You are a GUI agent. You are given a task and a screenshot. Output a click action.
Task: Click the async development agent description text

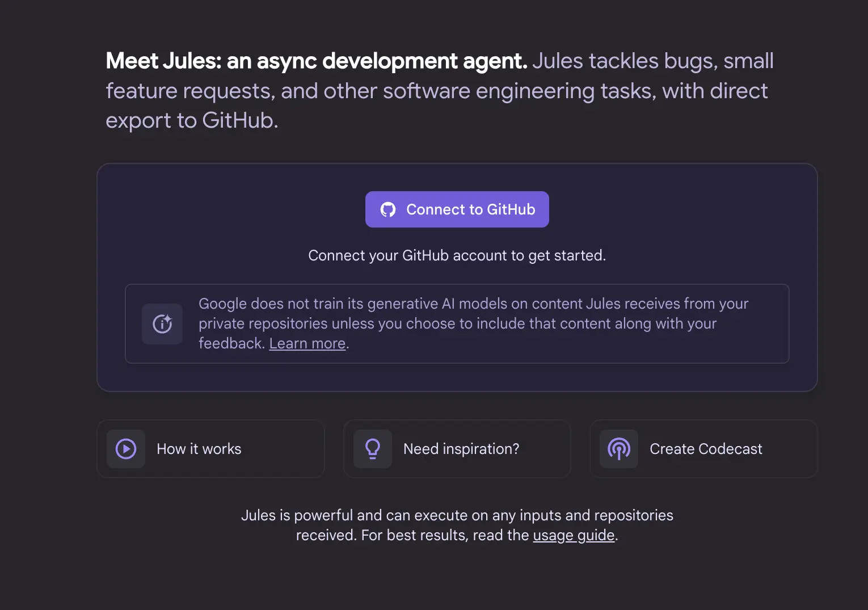tap(437, 91)
